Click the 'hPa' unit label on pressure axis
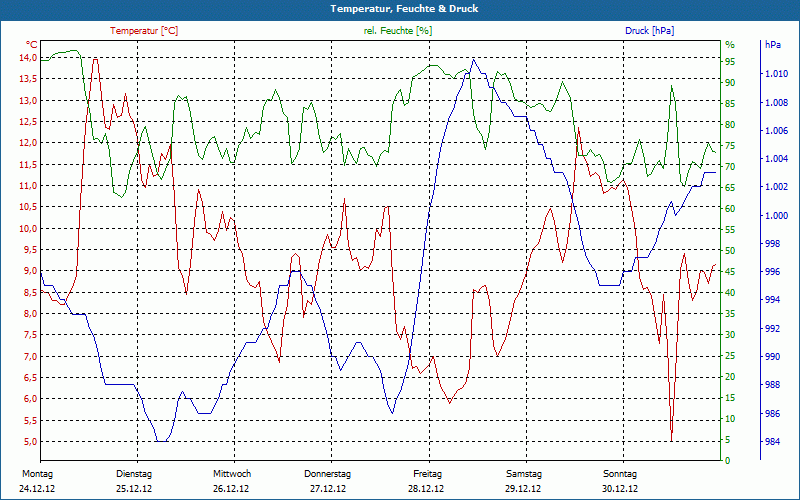 [x=772, y=45]
